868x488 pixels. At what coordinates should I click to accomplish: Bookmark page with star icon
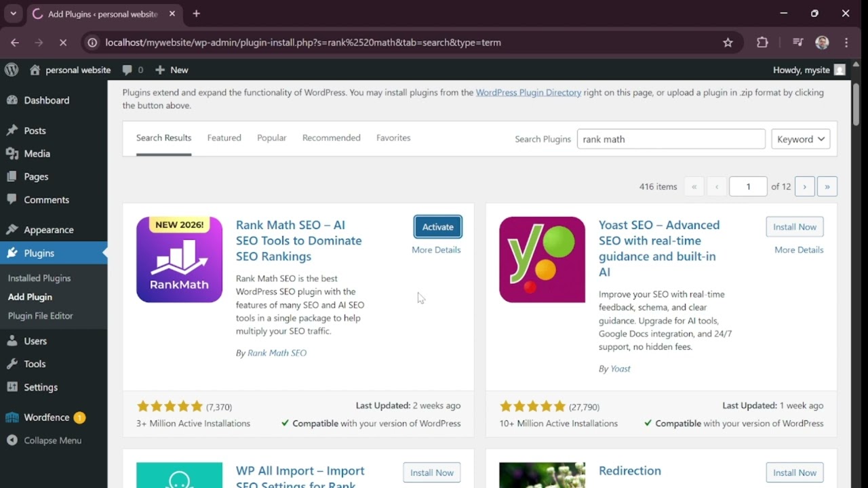728,43
